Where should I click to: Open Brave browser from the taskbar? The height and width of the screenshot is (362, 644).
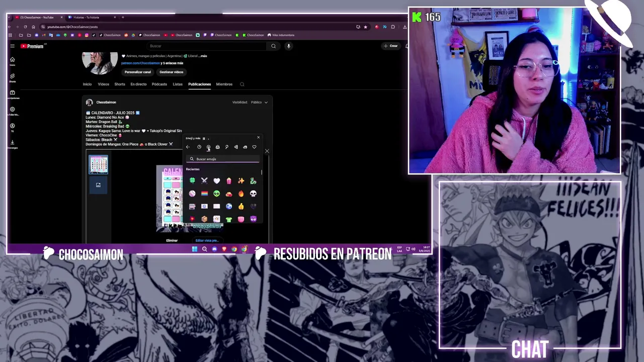coord(224,249)
